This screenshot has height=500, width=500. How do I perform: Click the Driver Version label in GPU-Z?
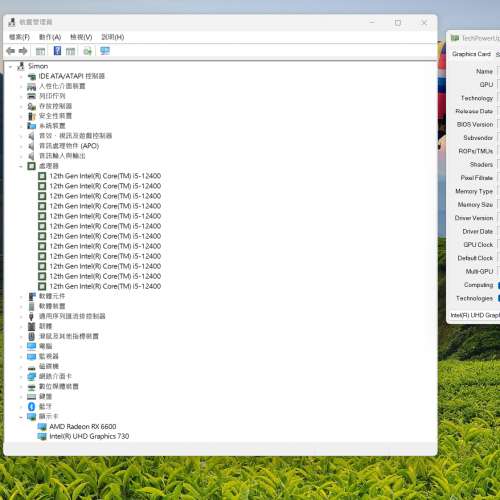coord(474,218)
